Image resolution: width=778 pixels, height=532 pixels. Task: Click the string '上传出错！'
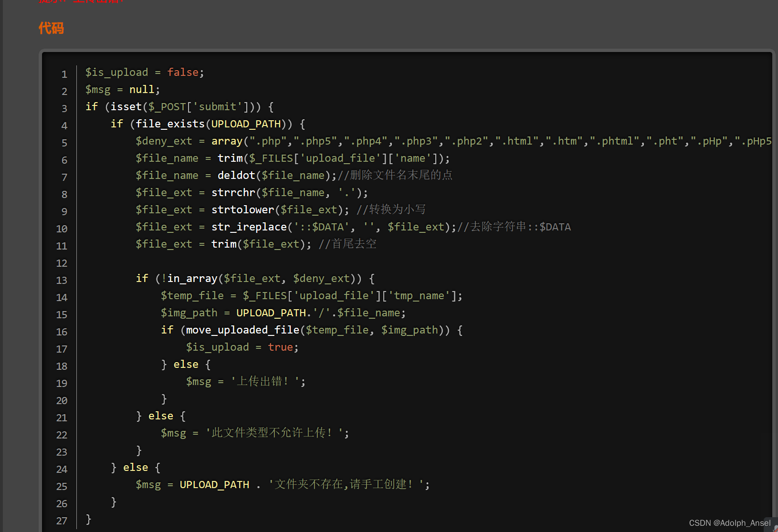(265, 381)
